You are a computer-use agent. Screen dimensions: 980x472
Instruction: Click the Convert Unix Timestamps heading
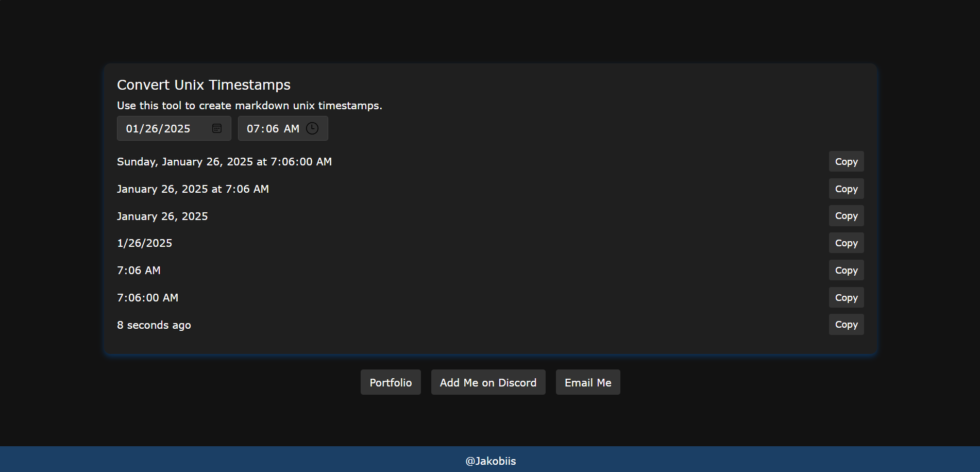(x=204, y=85)
